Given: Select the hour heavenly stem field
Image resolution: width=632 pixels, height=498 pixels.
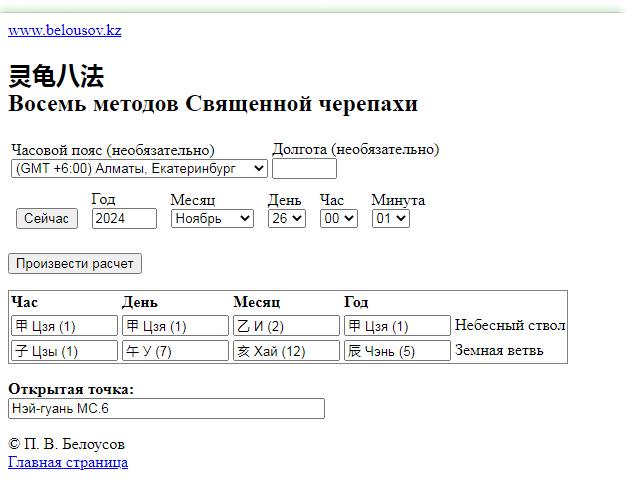Looking at the screenshot, I should [64, 326].
